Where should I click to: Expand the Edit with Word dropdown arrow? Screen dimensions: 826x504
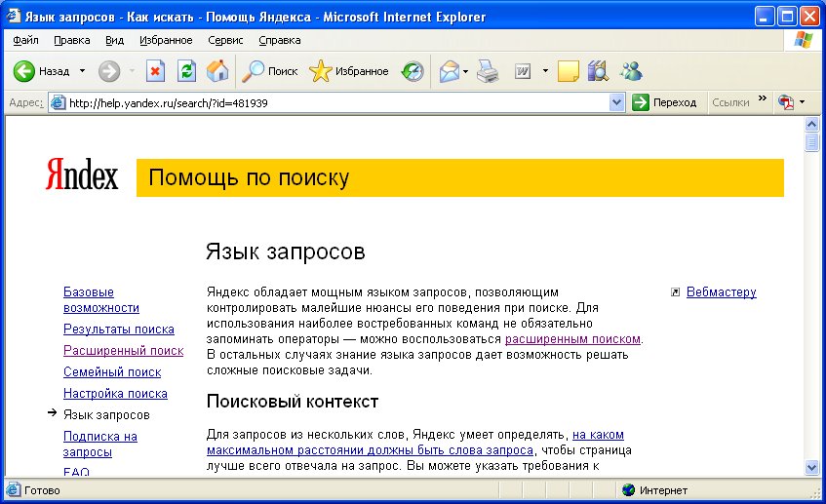[x=545, y=71]
